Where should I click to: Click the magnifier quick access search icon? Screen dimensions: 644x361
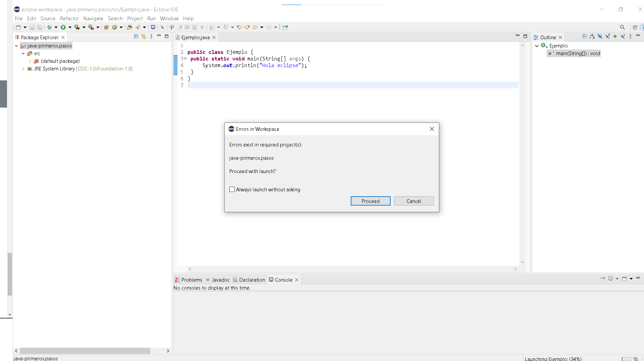622,27
